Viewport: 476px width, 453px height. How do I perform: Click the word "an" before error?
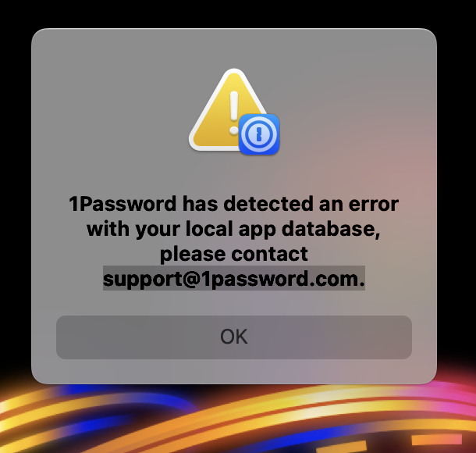tap(331, 205)
